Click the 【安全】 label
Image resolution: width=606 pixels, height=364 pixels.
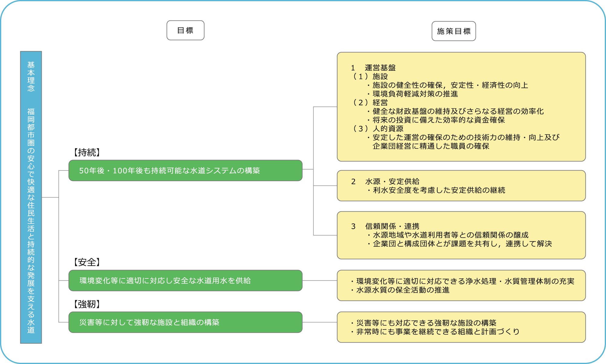pyautogui.click(x=87, y=262)
